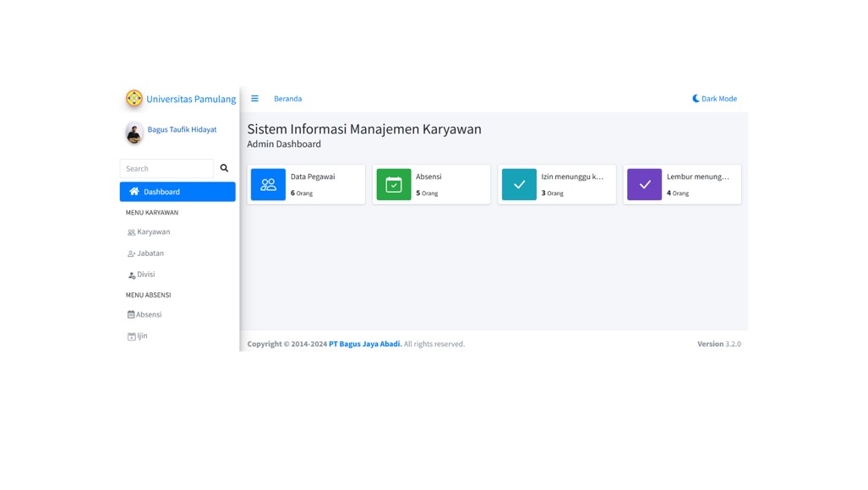Toggle sidebar with hamburger menu icon
This screenshot has width=868, height=490.
point(254,99)
